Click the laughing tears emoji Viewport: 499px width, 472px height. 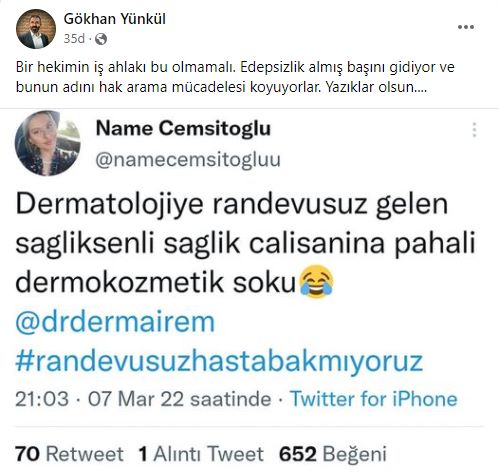(316, 281)
